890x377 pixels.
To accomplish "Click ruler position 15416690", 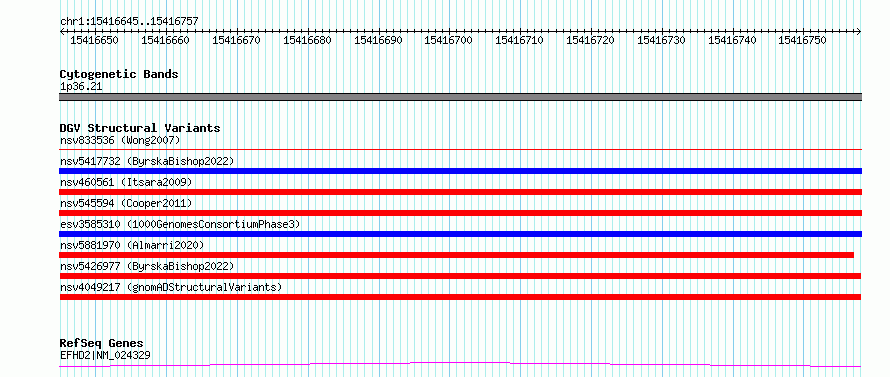I will (x=378, y=40).
